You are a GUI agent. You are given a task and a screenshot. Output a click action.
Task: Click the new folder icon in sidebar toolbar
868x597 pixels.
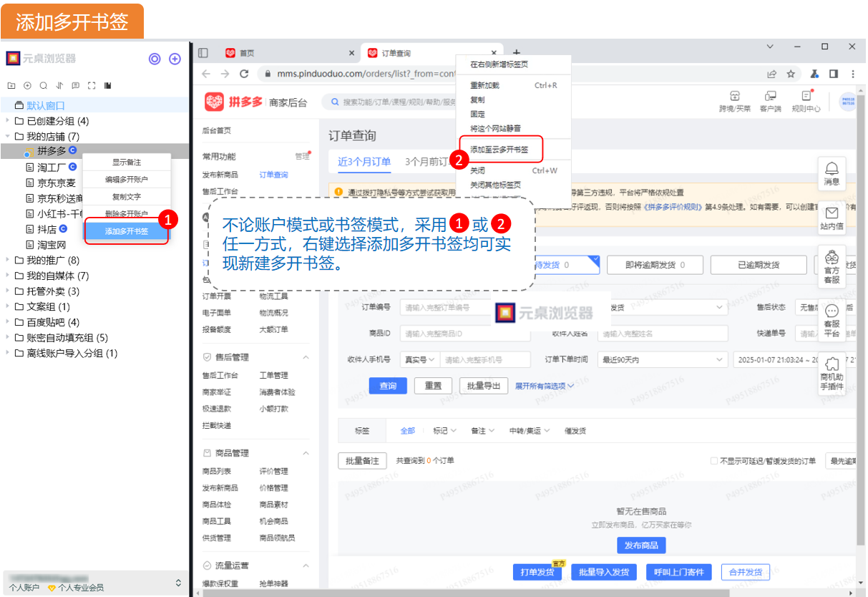11,86
